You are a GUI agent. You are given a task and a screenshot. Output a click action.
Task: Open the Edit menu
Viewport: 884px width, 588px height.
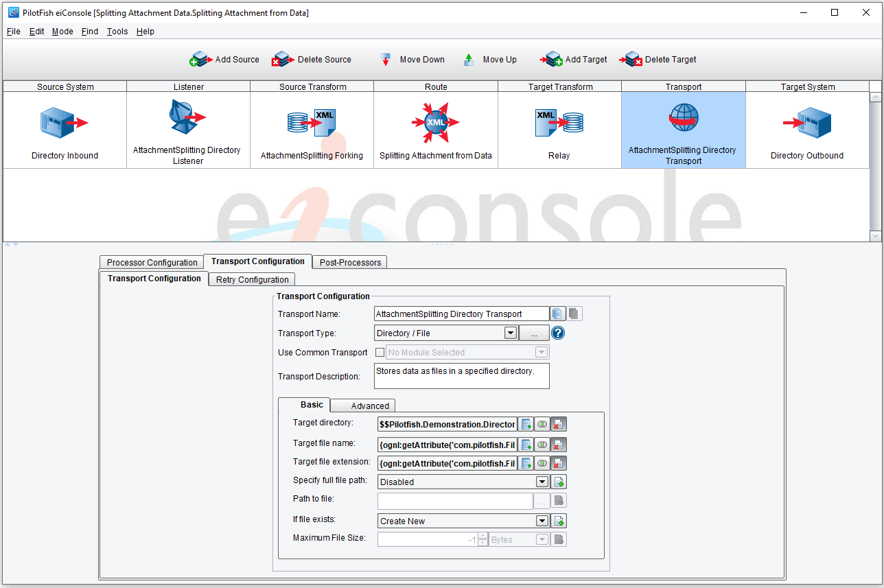pyautogui.click(x=36, y=32)
